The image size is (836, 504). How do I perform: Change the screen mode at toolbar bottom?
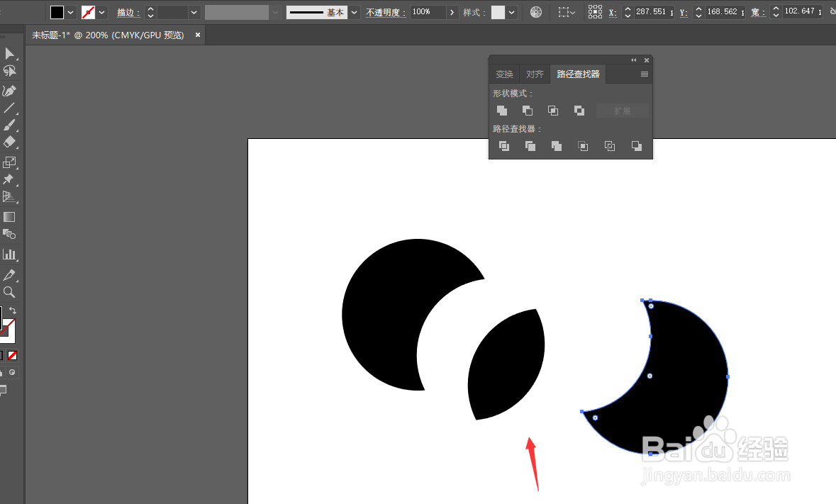3,390
